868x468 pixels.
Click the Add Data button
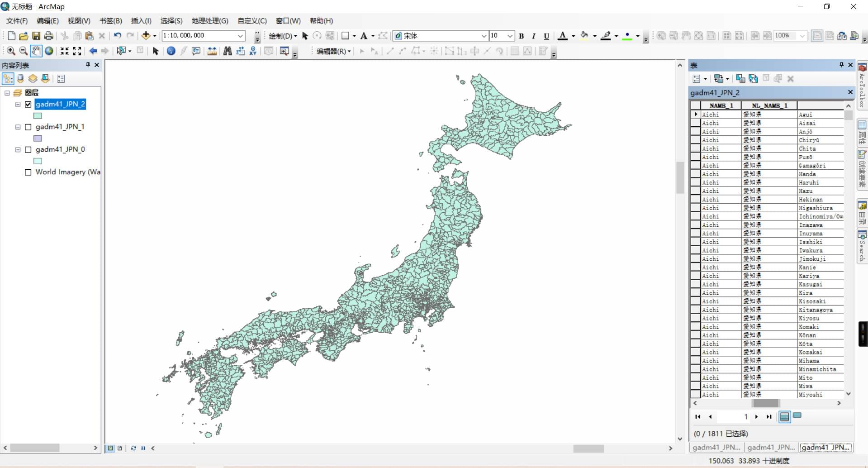pyautogui.click(x=146, y=36)
